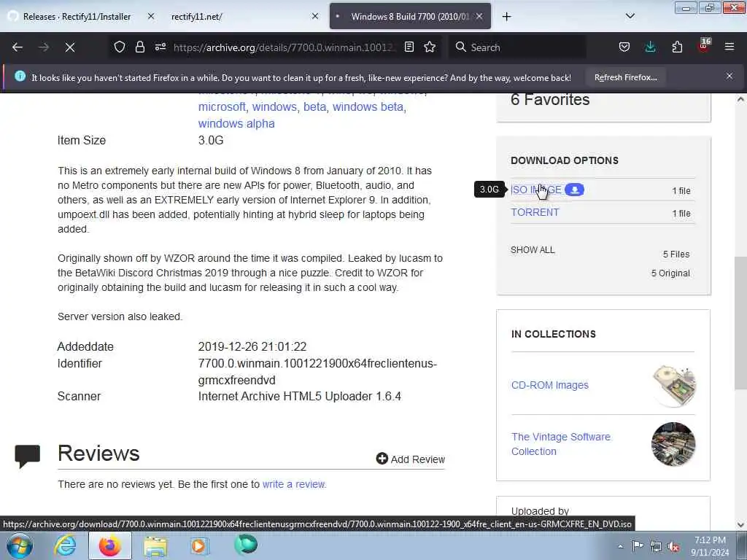The height and width of the screenshot is (560, 747).
Task: Open site permissions icon in address bar
Action: [x=160, y=47]
